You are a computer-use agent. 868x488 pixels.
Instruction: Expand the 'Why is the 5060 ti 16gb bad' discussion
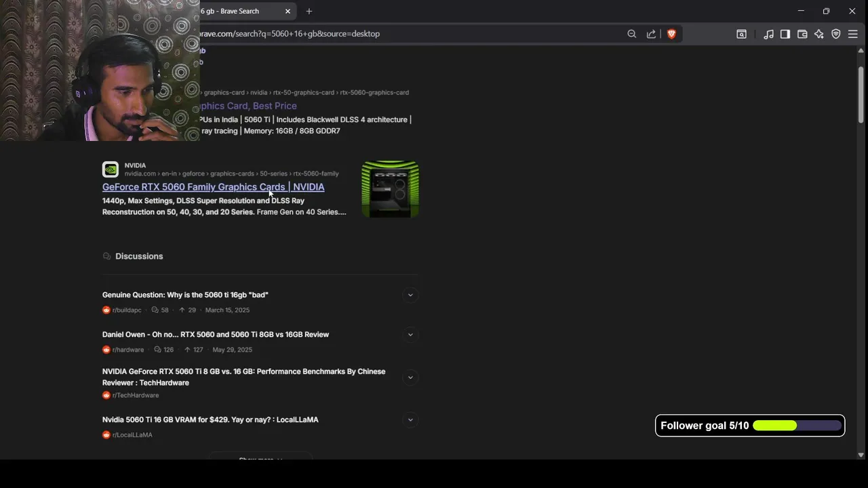(x=410, y=295)
